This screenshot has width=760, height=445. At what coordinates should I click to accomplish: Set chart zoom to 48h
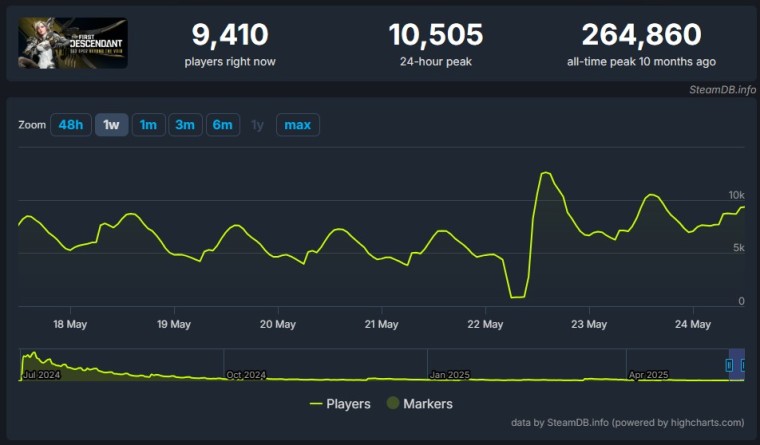click(71, 125)
